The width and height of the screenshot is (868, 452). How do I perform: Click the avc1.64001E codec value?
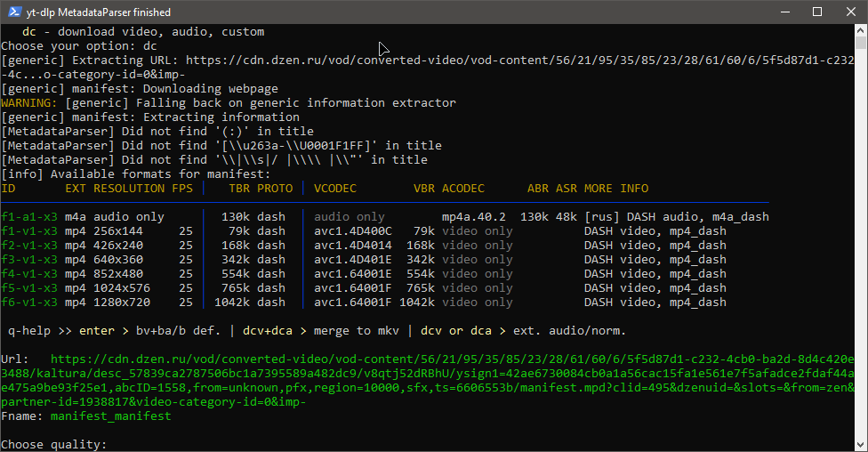coord(353,274)
